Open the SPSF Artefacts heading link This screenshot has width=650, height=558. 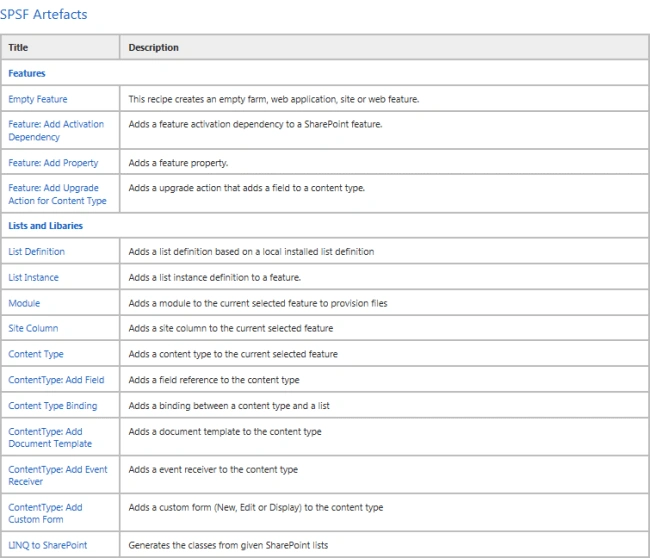coord(44,15)
